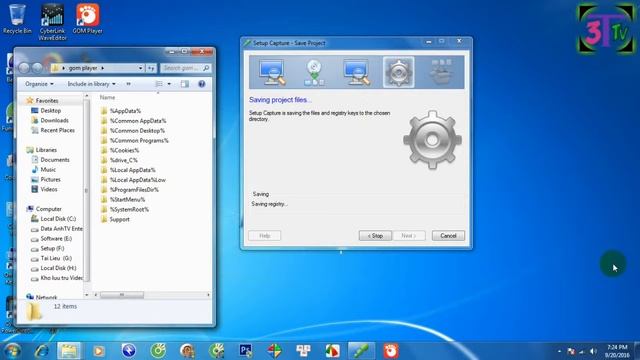Click the first scan step icon in Setup Capture
640x360 pixels.
coord(272,73)
